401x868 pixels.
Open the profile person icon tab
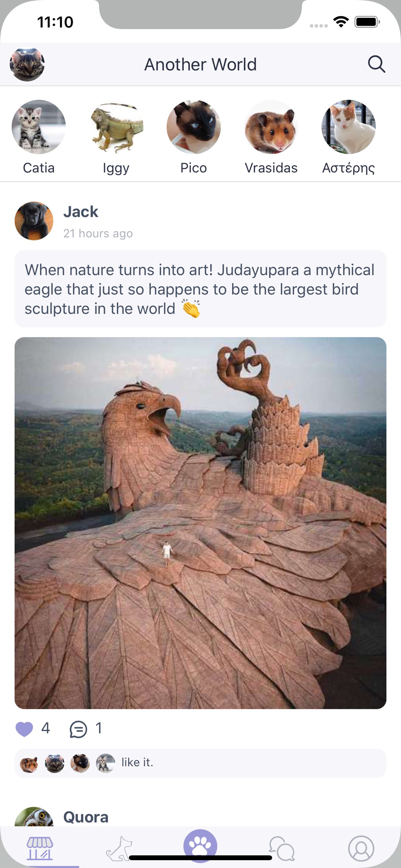coord(361,848)
